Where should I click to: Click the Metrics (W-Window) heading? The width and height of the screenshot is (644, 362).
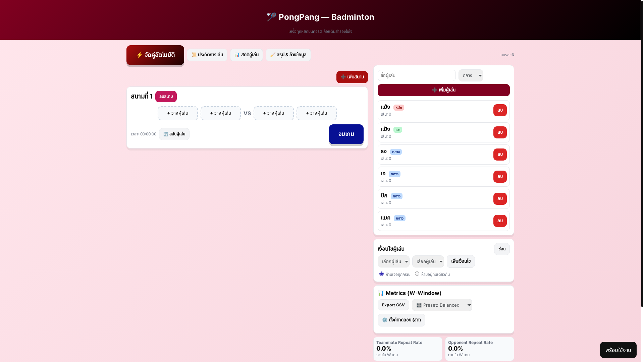pyautogui.click(x=410, y=293)
